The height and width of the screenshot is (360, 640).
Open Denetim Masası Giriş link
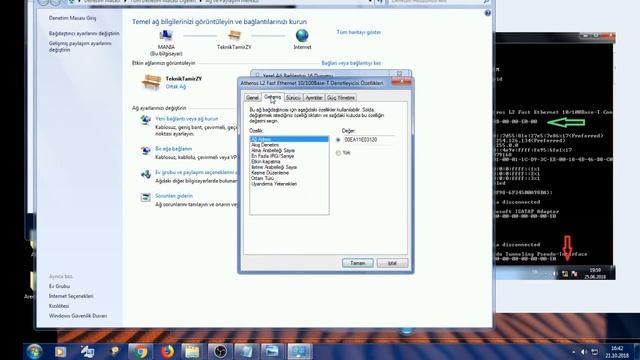point(72,18)
